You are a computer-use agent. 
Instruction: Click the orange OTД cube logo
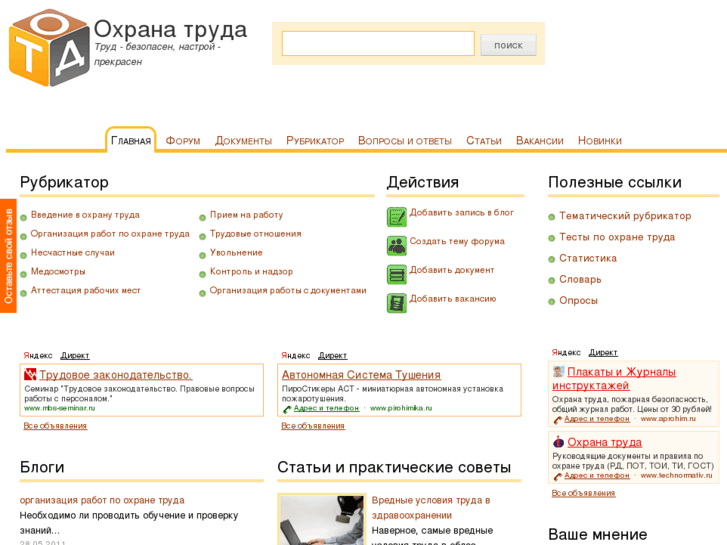click(x=49, y=48)
